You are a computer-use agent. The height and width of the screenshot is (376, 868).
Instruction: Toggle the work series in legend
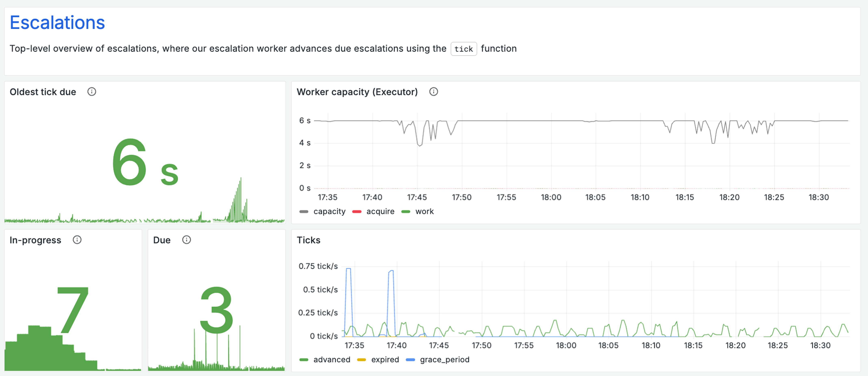point(424,212)
